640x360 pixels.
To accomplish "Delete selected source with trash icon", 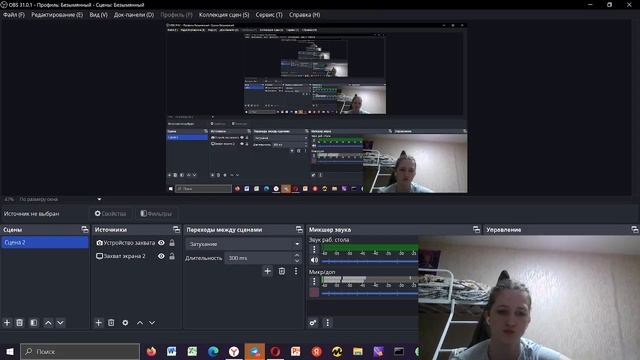I will [x=111, y=322].
